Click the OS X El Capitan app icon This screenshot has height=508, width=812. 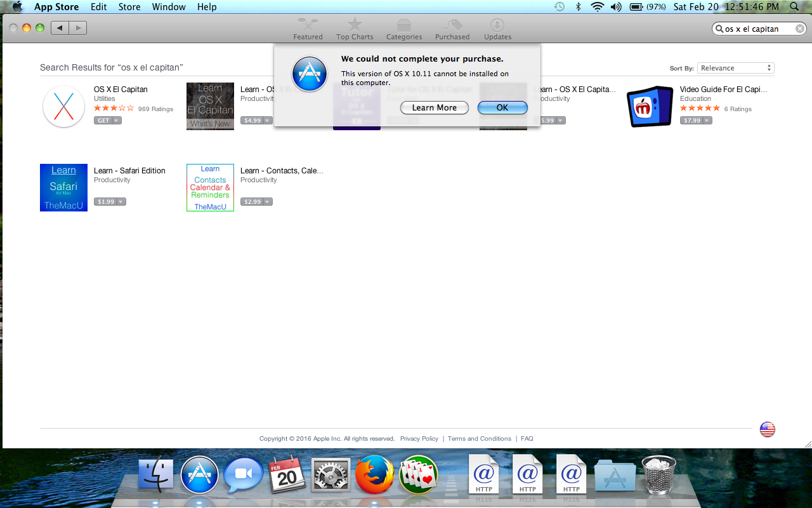64,106
